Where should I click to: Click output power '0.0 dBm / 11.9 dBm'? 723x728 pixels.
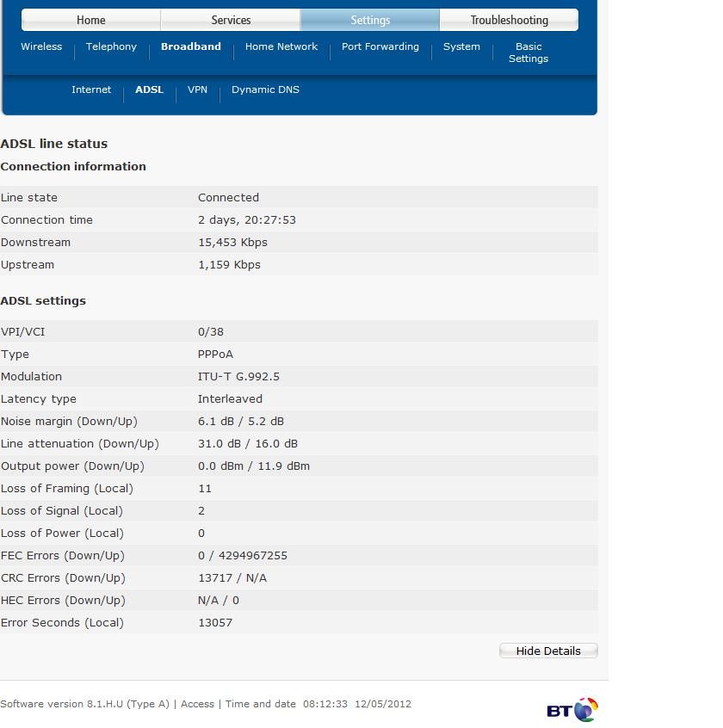click(254, 466)
